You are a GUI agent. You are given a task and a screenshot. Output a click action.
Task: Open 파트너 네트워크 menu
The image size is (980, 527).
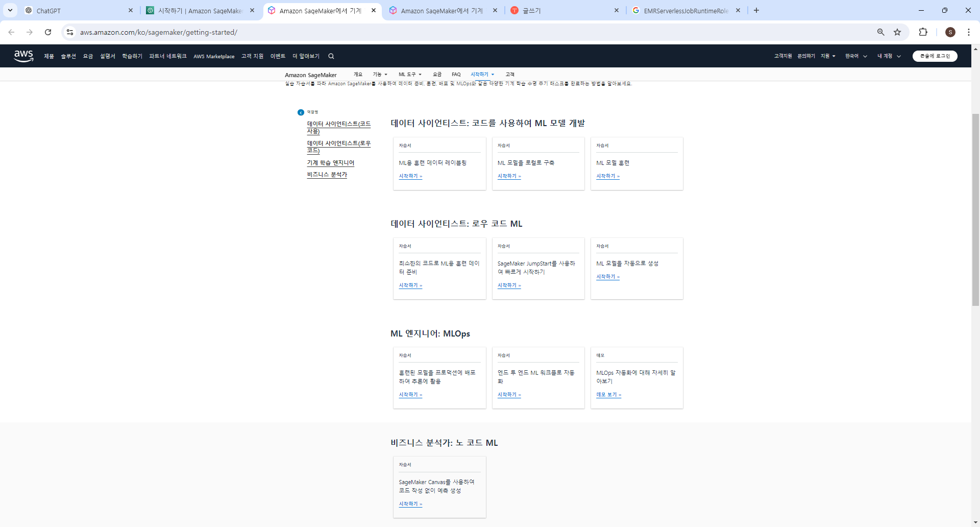pos(168,56)
